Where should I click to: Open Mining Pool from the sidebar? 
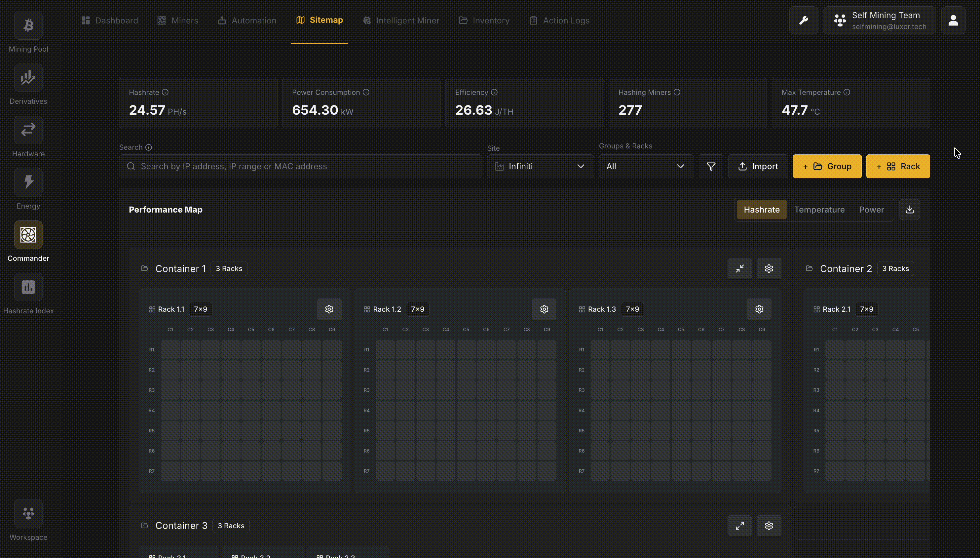coord(28,25)
